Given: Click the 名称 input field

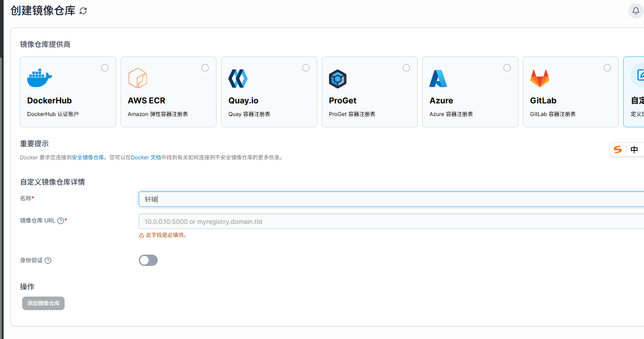Looking at the screenshot, I should pyautogui.click(x=391, y=199).
